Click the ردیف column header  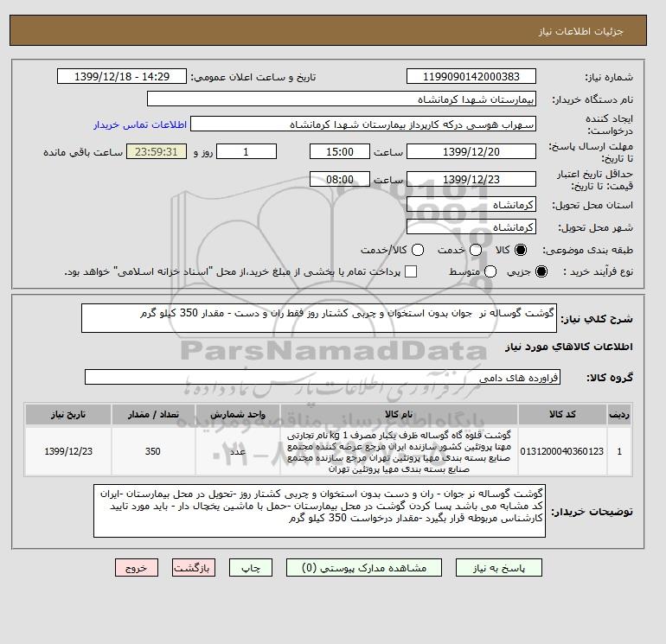[x=619, y=414]
